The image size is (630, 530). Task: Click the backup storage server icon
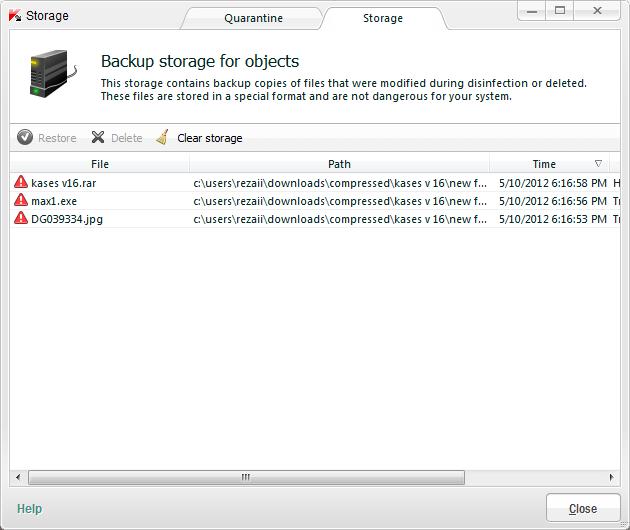[53, 74]
